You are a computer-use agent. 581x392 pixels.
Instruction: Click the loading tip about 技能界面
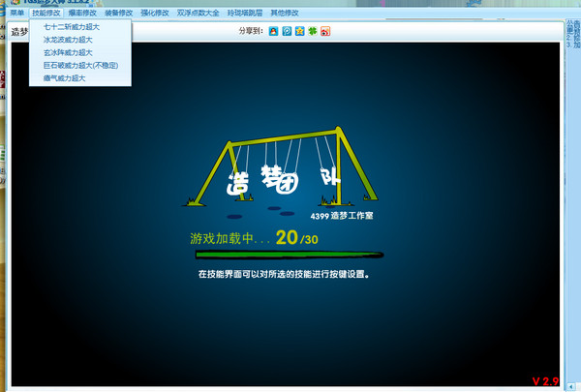click(x=284, y=274)
